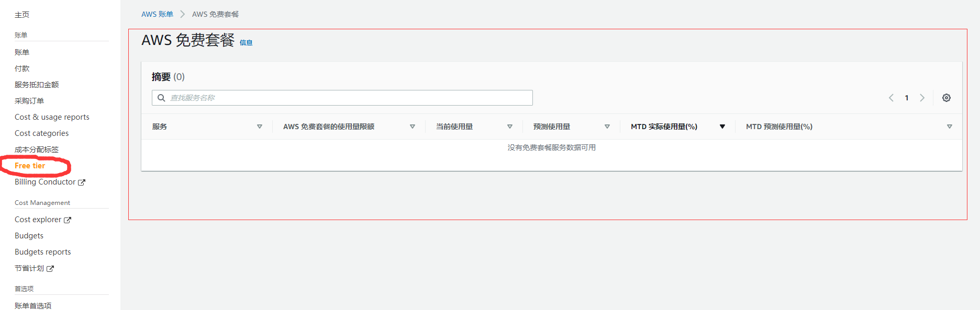The height and width of the screenshot is (310, 980).
Task: Open 账单 page in sidebar
Action: (x=22, y=52)
